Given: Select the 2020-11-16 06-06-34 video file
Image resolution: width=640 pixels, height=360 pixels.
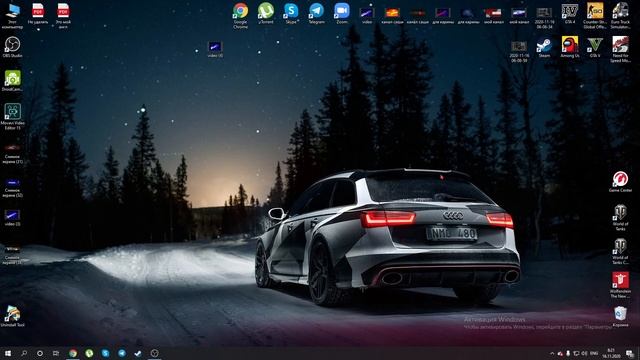Looking at the screenshot, I should coord(544,18).
